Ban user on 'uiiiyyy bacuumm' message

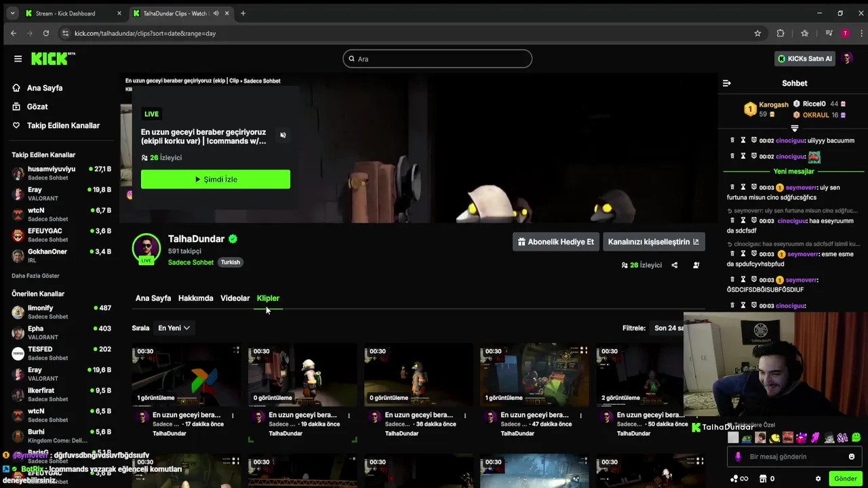(x=753, y=140)
